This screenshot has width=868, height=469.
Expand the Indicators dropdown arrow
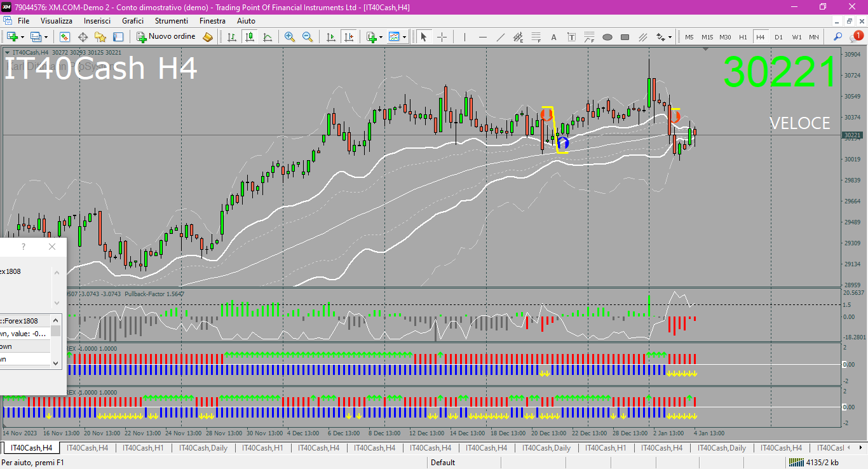pyautogui.click(x=381, y=37)
